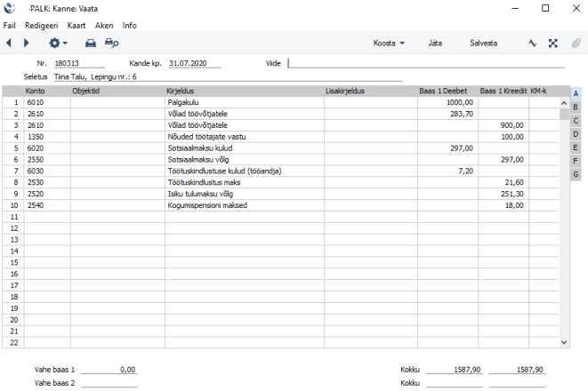This screenshot has width=588, height=391.
Task: Click Kogumispensioni maksed cell
Action: point(245,205)
